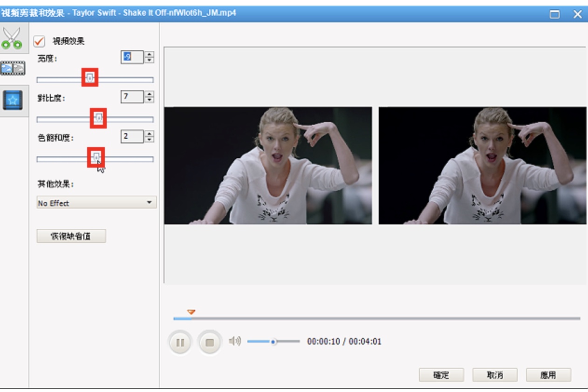The width and height of the screenshot is (588, 392).
Task: Increase saturation with up spinner arrow
Action: (149, 134)
